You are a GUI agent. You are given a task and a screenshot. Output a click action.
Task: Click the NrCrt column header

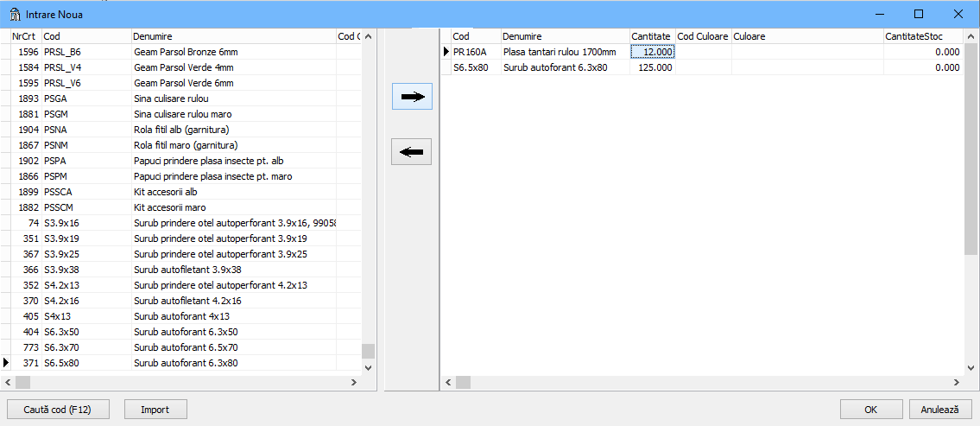[24, 36]
